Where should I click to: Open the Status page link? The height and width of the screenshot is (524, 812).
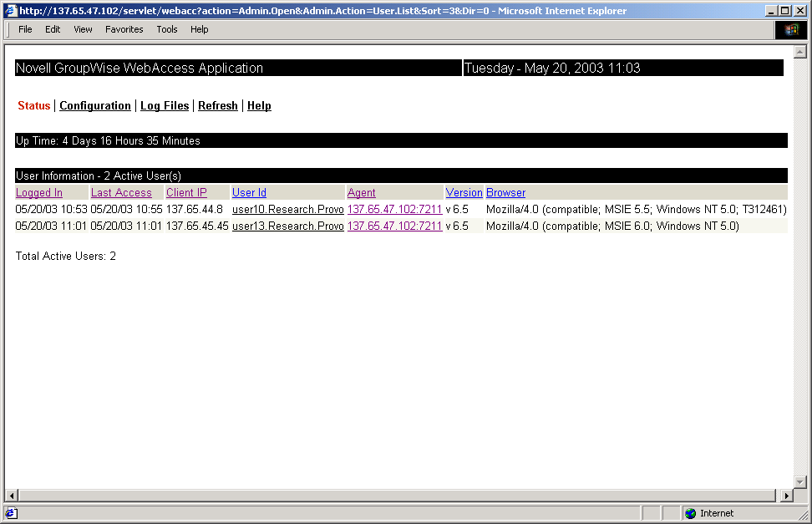click(x=33, y=105)
